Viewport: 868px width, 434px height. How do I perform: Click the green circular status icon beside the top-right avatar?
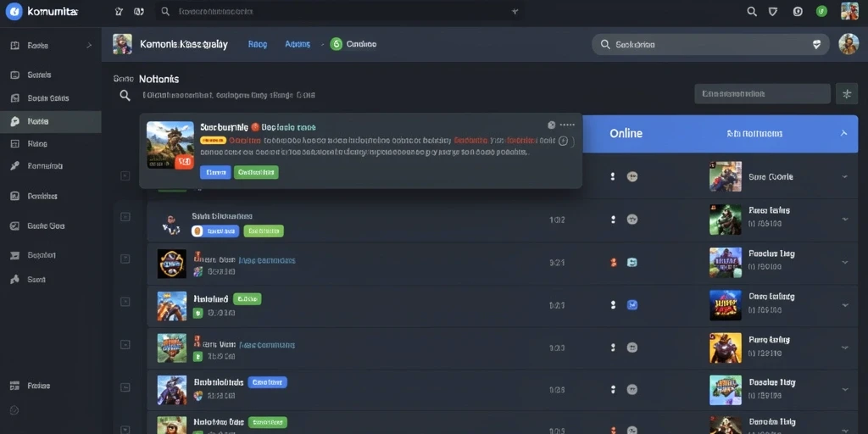click(822, 11)
